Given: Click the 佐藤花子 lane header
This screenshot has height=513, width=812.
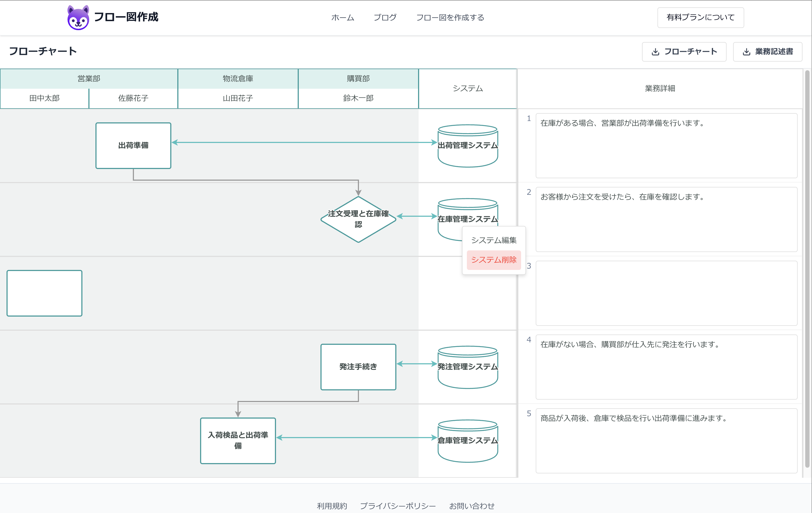Looking at the screenshot, I should (133, 98).
